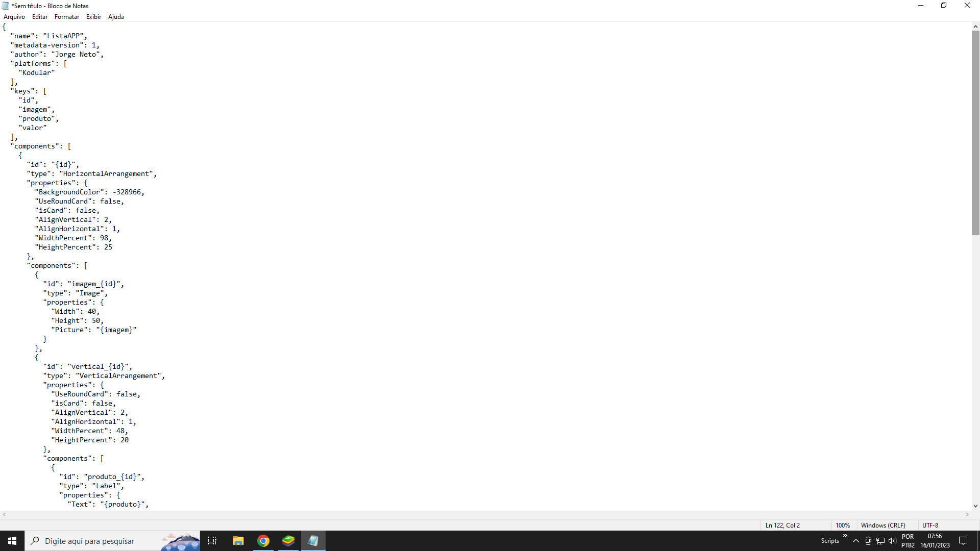Screen dimensions: 980x551
Task: Click the "type": "Label" line
Action: click(92, 486)
